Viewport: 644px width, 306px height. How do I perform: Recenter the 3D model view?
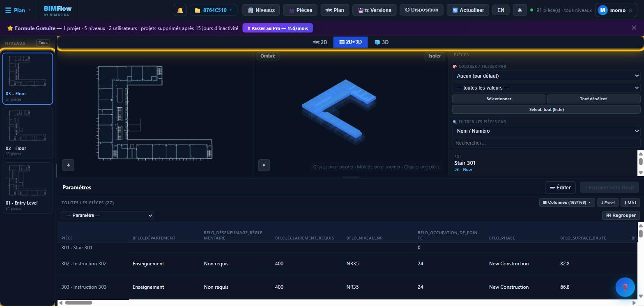coord(264,165)
